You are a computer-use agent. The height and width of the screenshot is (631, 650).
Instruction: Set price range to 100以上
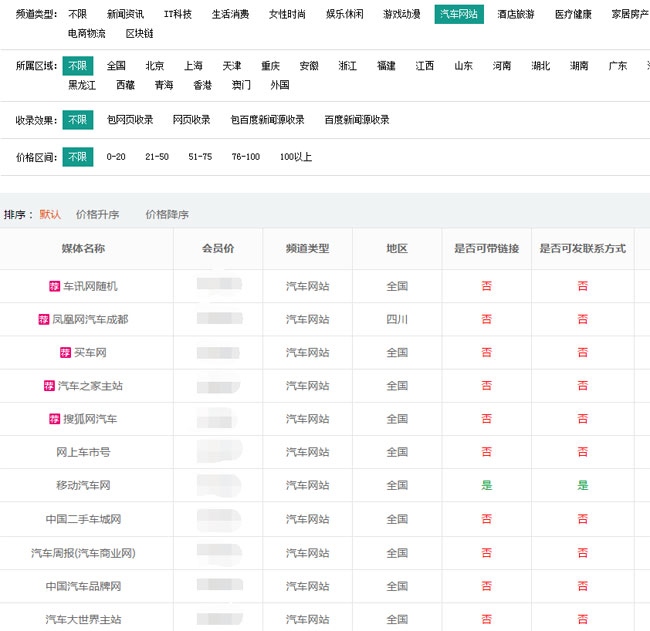(296, 157)
